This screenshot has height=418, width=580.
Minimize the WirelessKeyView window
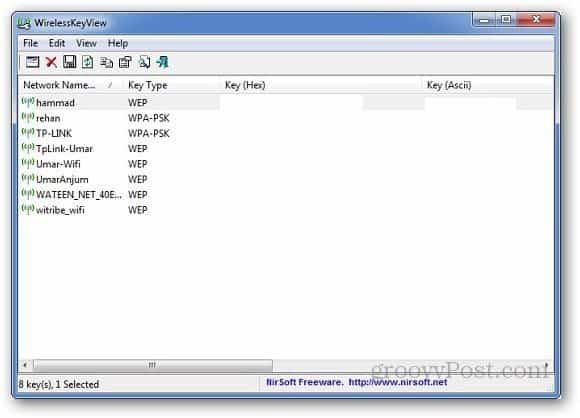pyautogui.click(x=484, y=20)
